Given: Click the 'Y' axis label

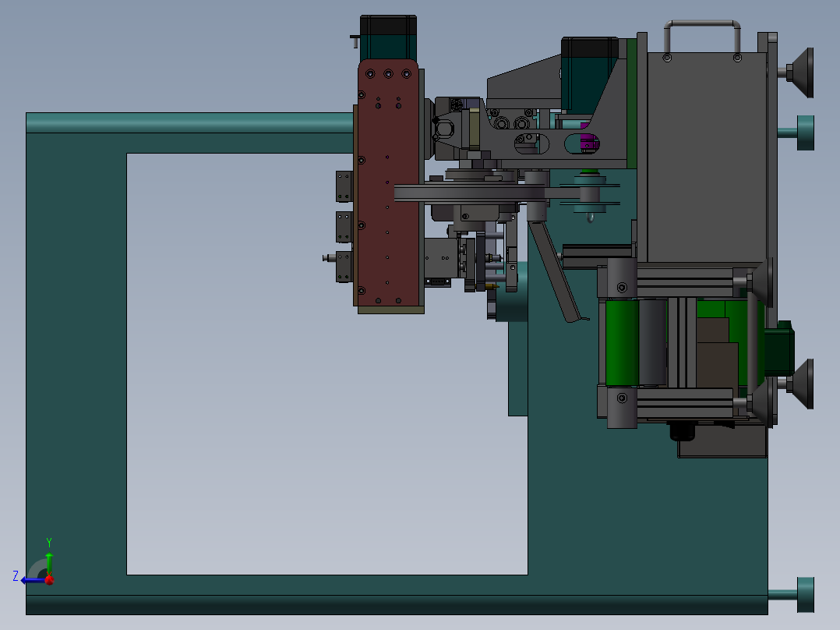Looking at the screenshot, I should pyautogui.click(x=49, y=543).
